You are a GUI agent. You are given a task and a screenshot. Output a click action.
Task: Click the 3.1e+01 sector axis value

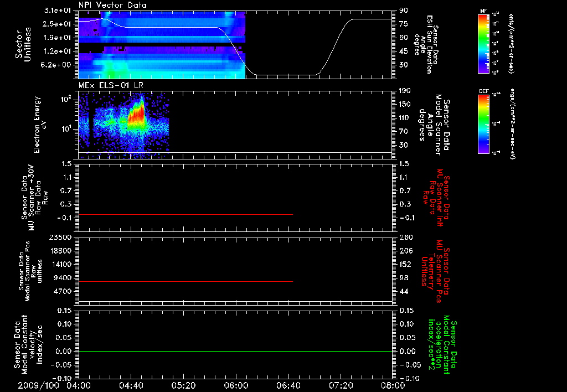[58, 11]
